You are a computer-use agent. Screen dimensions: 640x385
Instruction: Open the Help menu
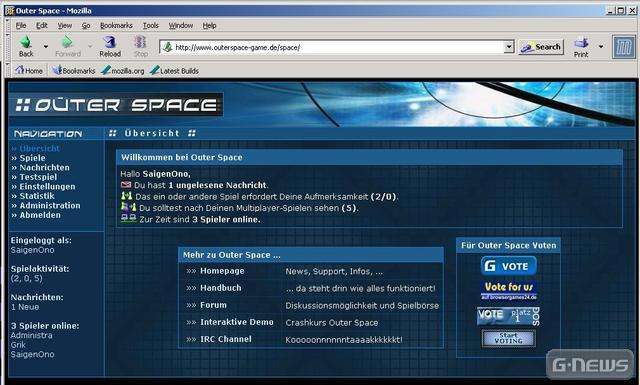[x=209, y=25]
